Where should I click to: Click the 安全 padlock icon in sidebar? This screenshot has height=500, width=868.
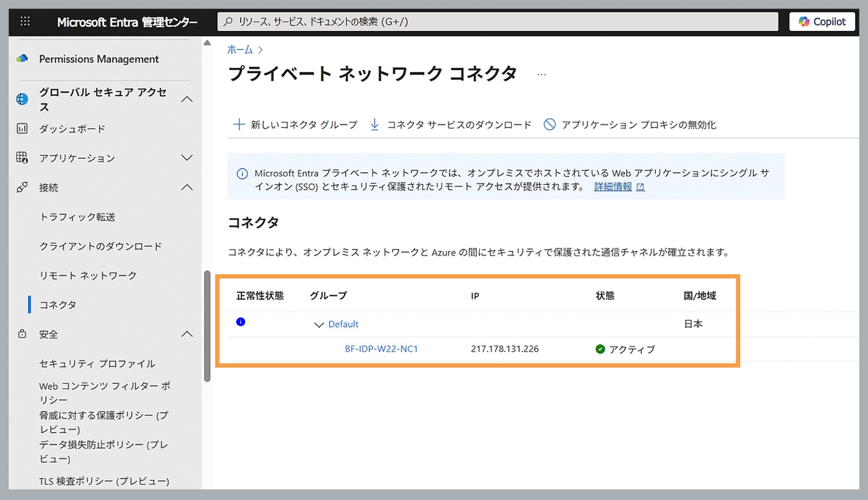pos(23,334)
